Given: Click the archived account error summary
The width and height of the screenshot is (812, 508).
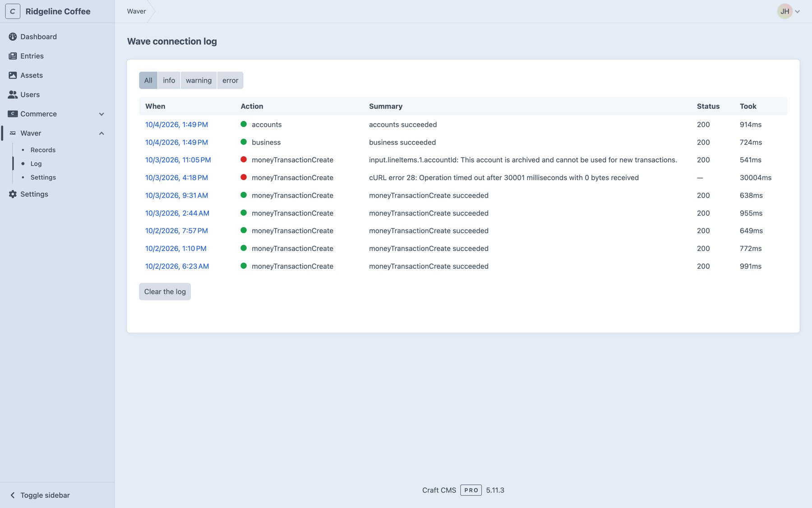Looking at the screenshot, I should coord(523,160).
